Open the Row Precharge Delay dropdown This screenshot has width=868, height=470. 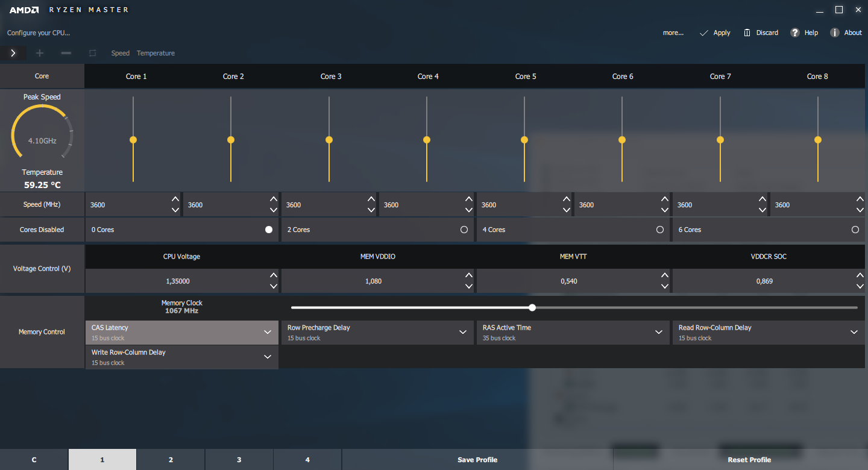click(x=377, y=333)
